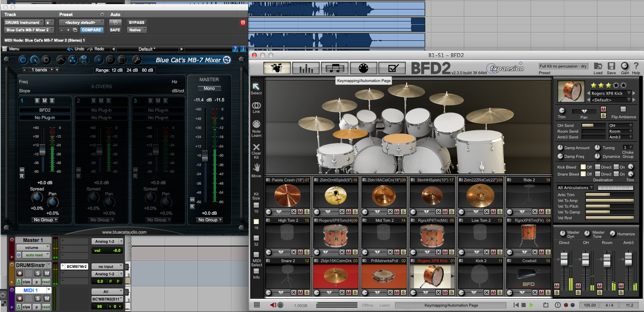
Task: Click the OH Send level slider
Action: [x=593, y=125]
